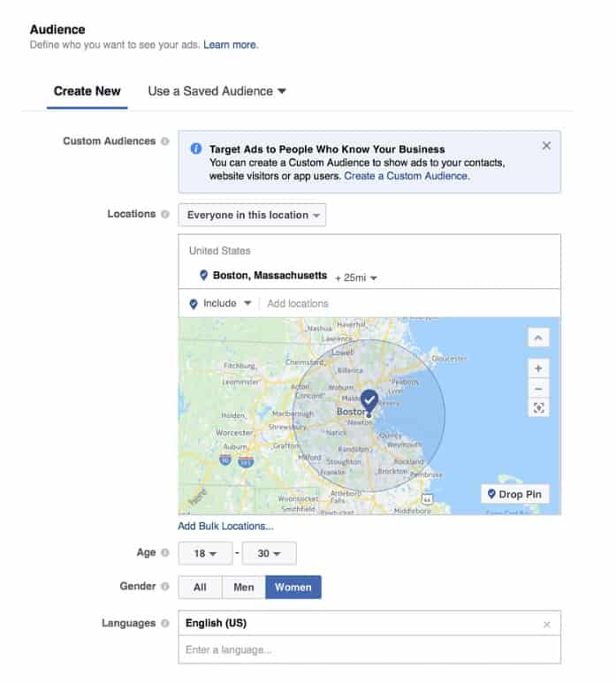This screenshot has width=616, height=683.
Task: Click the Age info icon
Action: click(x=164, y=552)
